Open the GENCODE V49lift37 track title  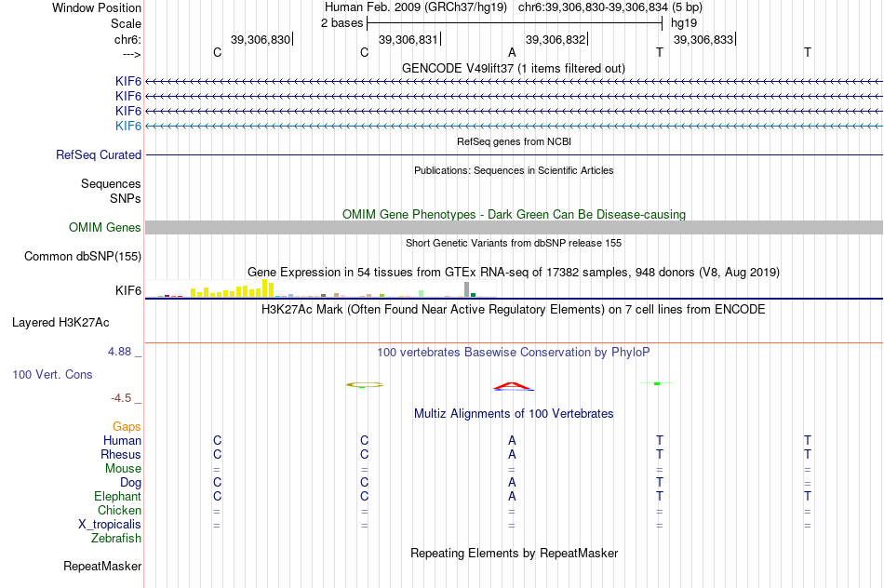pos(513,68)
